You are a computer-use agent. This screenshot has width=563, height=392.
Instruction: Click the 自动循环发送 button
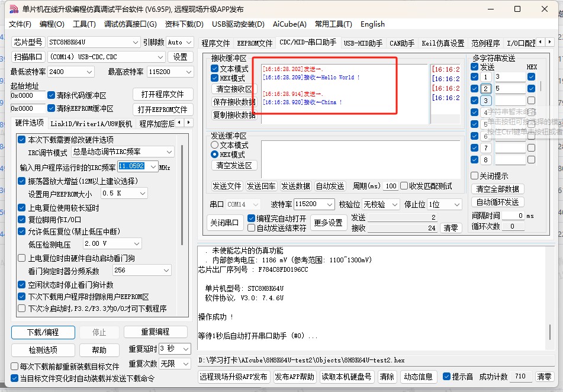pyautogui.click(x=497, y=202)
